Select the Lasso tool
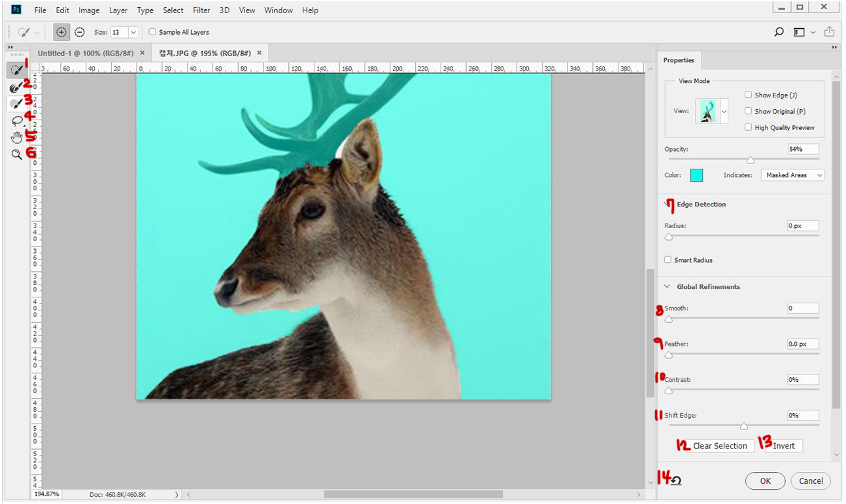 [16, 121]
